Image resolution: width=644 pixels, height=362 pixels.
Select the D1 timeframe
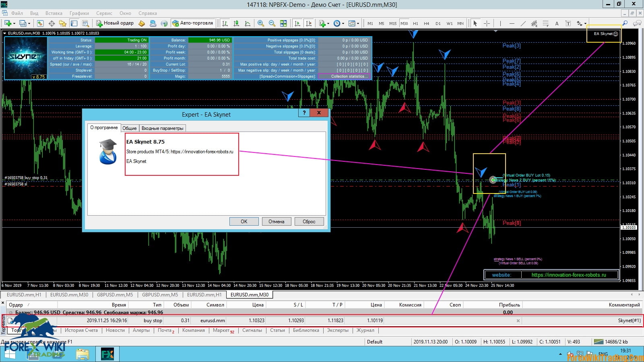[x=438, y=23]
